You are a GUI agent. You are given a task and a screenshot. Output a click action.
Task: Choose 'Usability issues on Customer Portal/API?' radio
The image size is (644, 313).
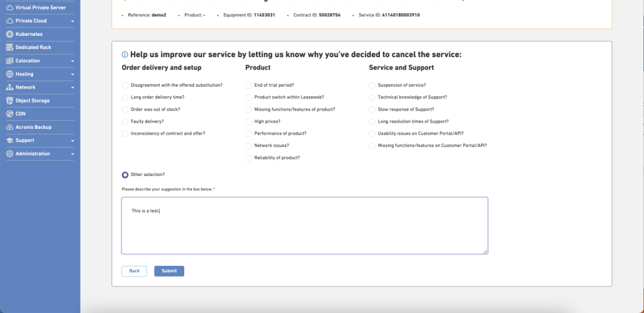[372, 134]
